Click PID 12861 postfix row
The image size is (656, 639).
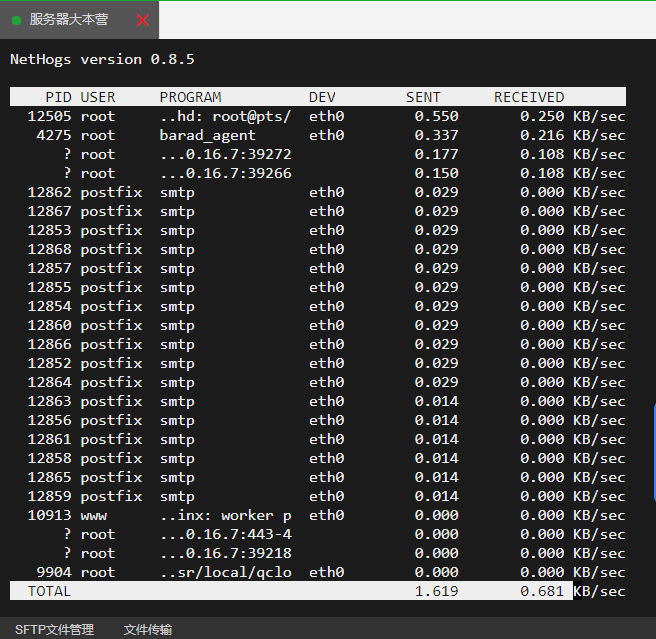coord(318,439)
